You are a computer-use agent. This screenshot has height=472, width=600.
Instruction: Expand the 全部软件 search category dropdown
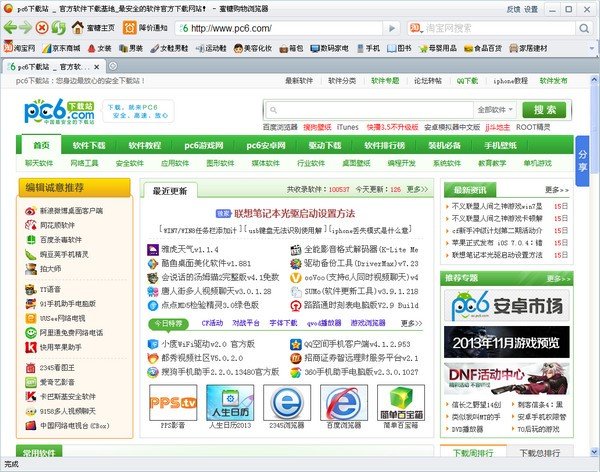pos(495,109)
